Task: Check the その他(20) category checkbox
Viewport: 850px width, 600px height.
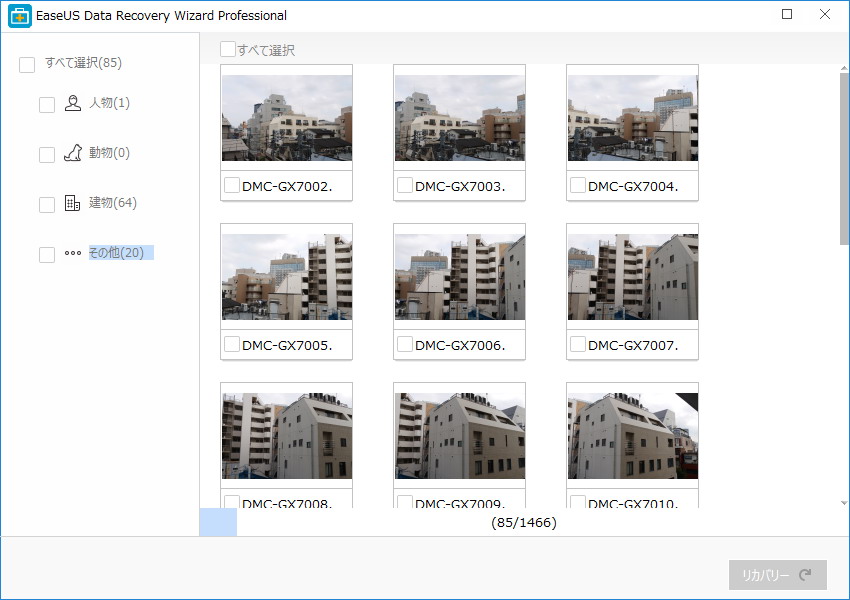Action: click(x=47, y=254)
